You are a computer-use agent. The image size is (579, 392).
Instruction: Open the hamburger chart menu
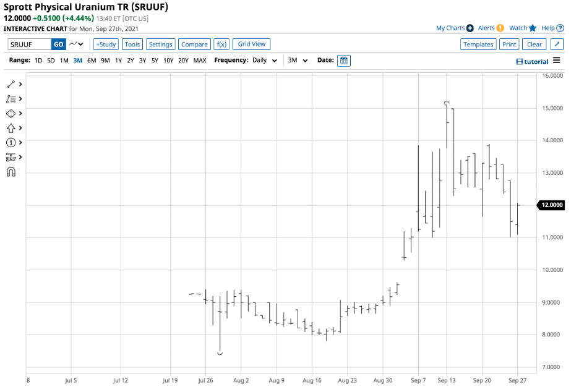click(557, 61)
